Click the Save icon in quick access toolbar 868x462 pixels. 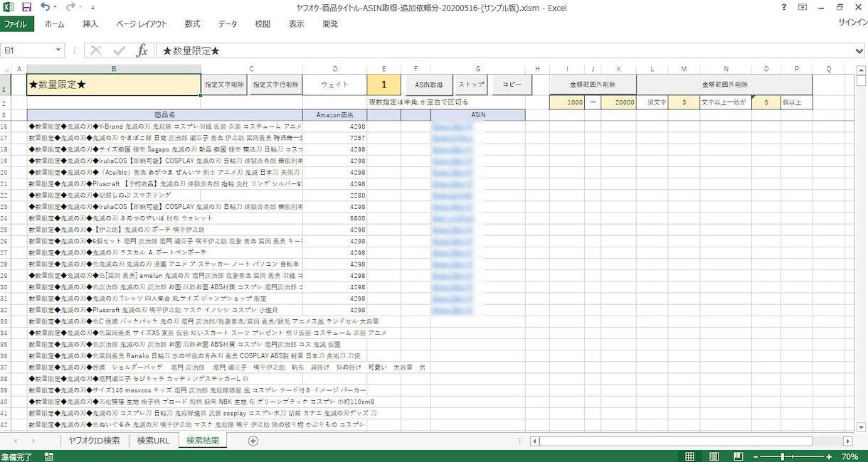(x=26, y=7)
